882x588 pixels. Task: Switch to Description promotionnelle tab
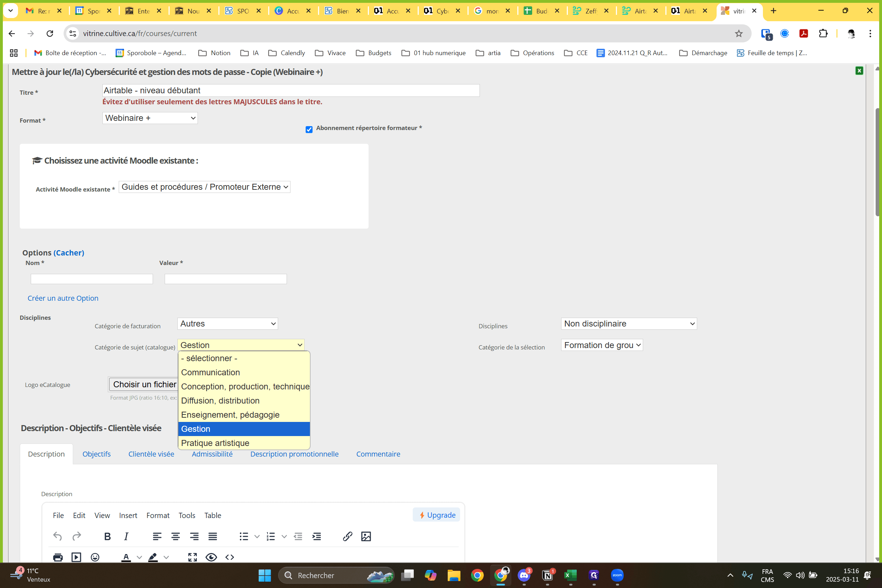tap(294, 454)
